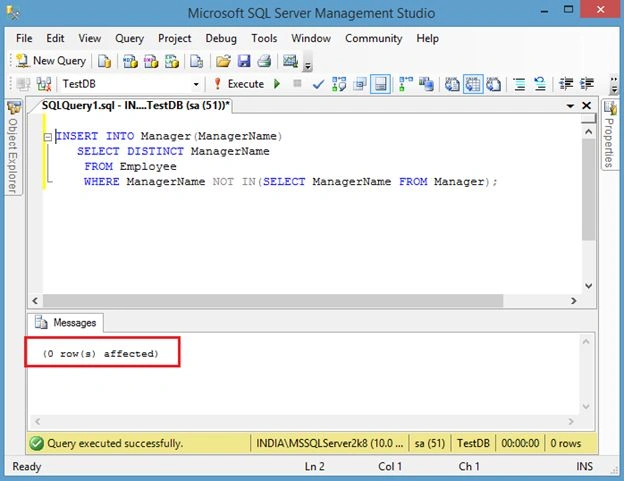
Task: Collapse the INSERT statement code block
Action: pos(47,137)
